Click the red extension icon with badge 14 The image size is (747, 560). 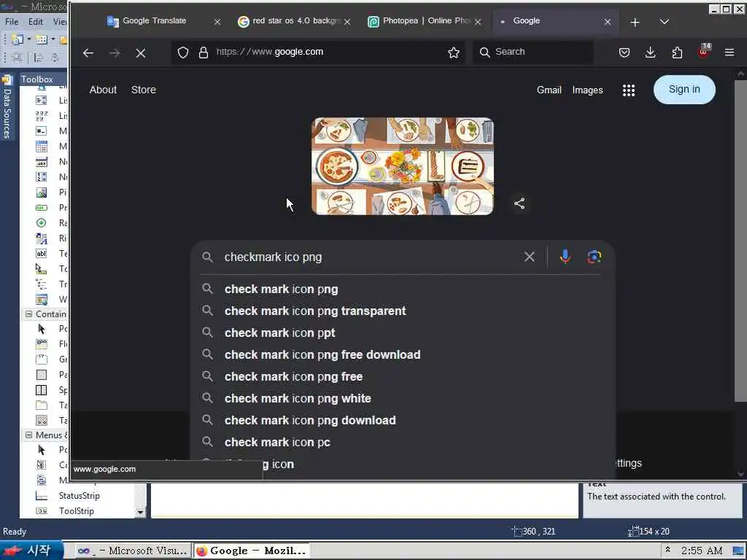(704, 52)
